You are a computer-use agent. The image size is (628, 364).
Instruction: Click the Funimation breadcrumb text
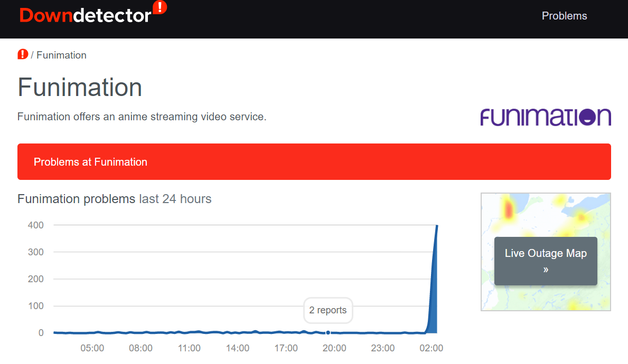61,55
